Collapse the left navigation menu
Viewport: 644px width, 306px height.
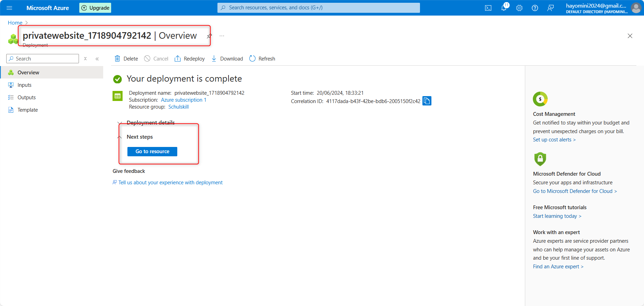pyautogui.click(x=97, y=59)
